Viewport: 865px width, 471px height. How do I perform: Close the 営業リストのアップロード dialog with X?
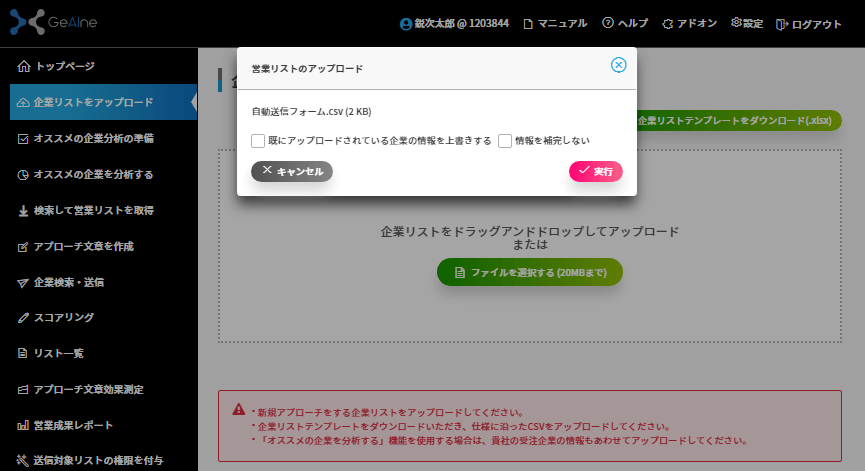[618, 65]
